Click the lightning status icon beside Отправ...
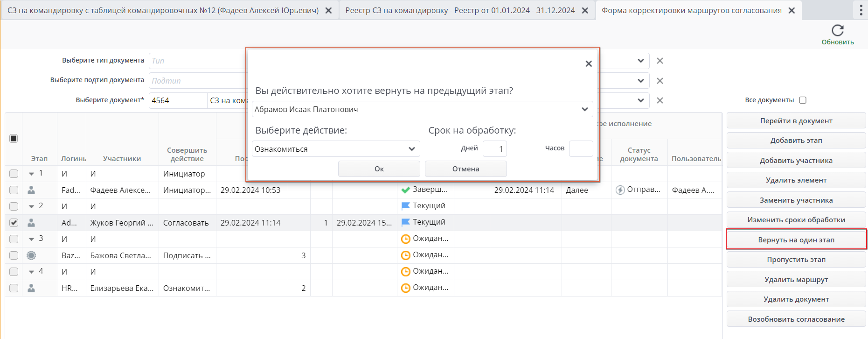This screenshot has height=339, width=868. 620,190
